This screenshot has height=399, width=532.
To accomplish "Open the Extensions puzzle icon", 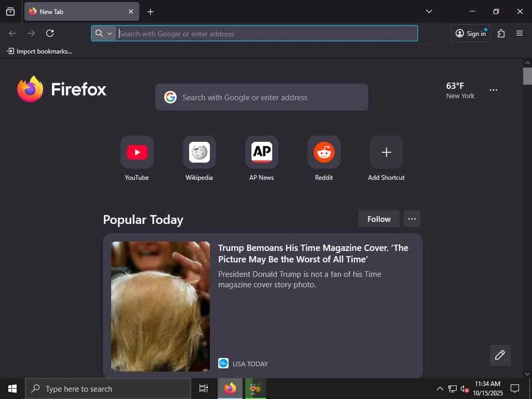I will point(501,33).
